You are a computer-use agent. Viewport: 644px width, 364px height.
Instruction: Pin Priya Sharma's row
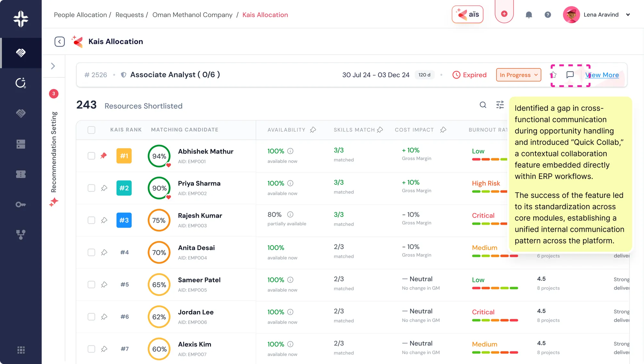point(104,188)
